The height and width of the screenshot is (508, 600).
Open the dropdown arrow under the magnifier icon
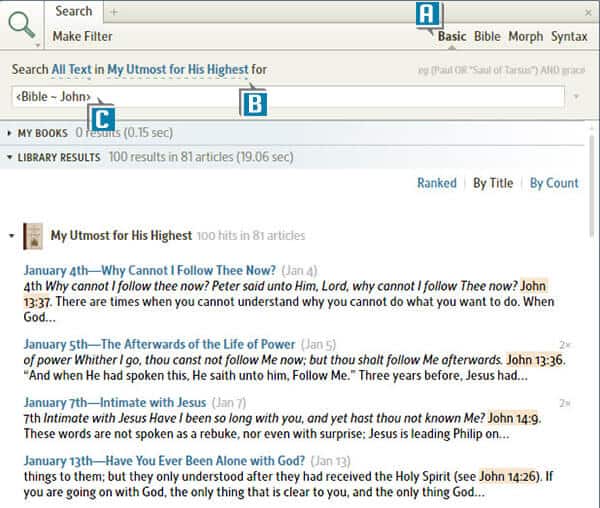(x=38, y=45)
